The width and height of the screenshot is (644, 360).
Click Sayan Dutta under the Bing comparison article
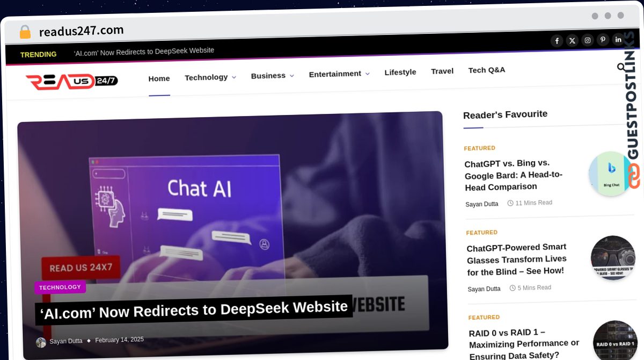pyautogui.click(x=482, y=204)
